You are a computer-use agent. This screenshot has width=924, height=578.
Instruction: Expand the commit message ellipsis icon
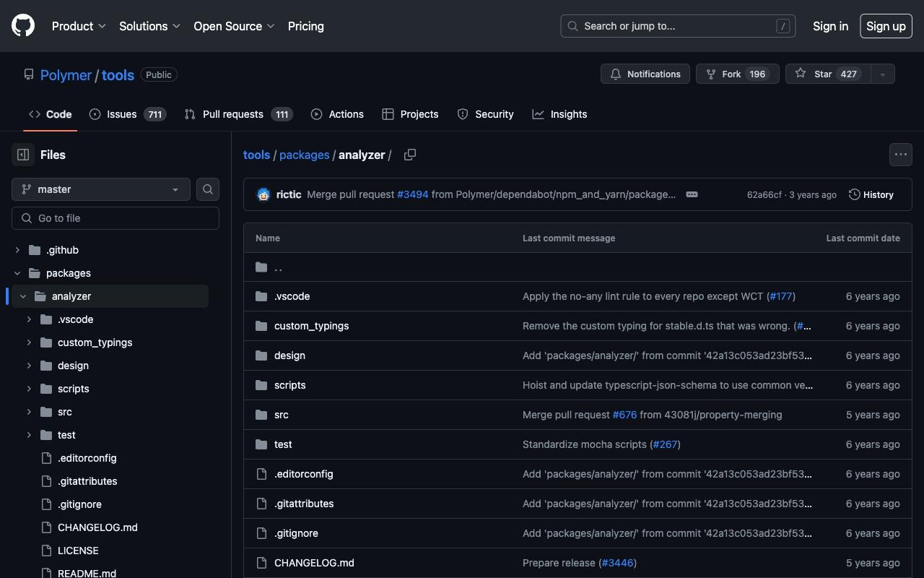(692, 194)
